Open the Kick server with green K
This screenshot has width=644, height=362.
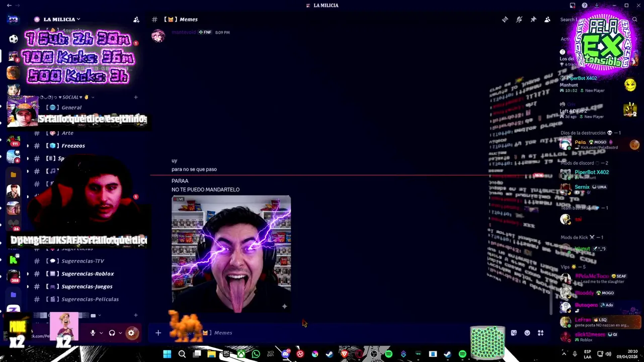14,260
